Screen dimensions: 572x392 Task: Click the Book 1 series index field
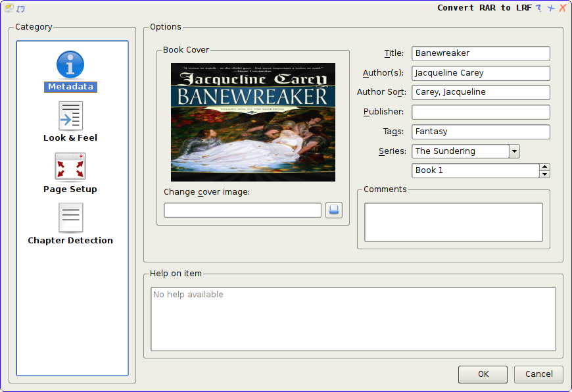point(475,170)
